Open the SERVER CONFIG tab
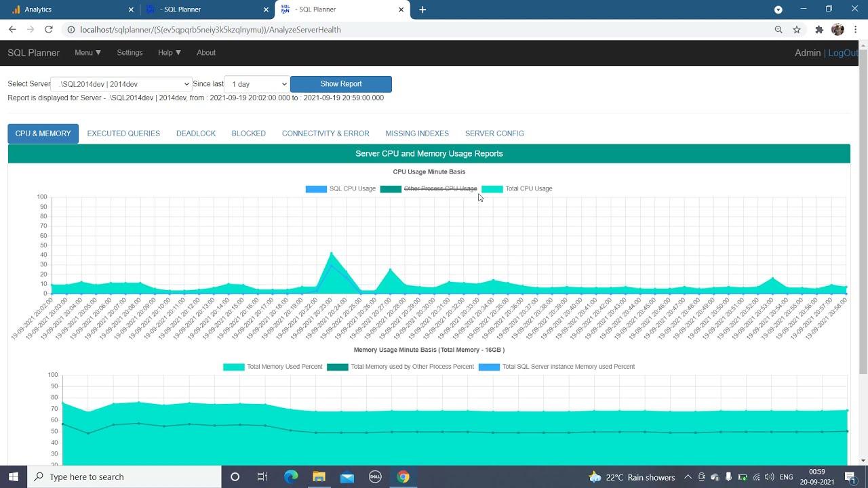868x488 pixels. (x=494, y=134)
